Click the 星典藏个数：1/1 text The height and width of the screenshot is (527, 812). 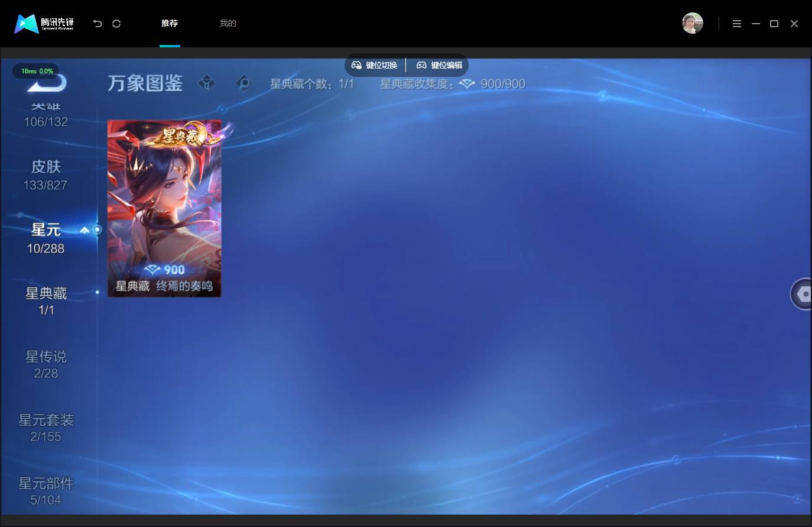(x=312, y=84)
